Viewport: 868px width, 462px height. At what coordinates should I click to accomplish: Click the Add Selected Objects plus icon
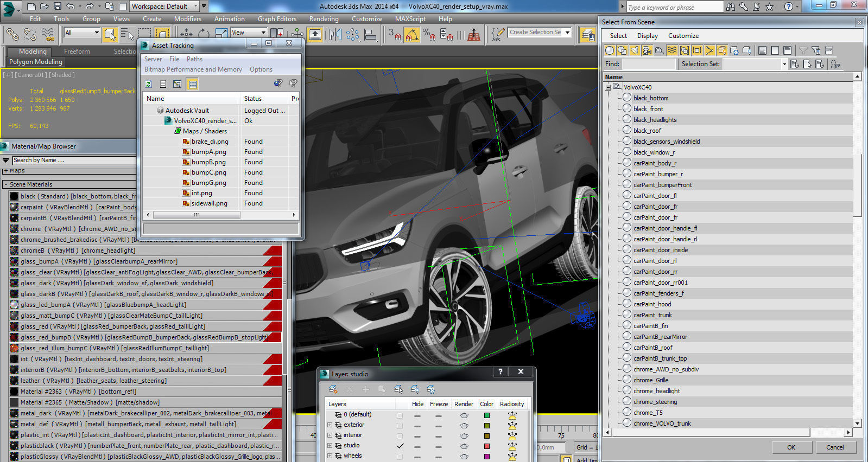366,389
